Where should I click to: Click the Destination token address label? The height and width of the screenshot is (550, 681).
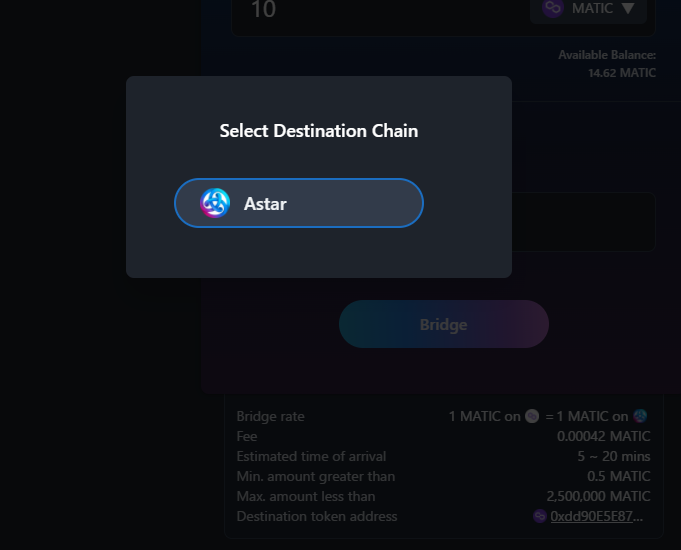click(316, 516)
